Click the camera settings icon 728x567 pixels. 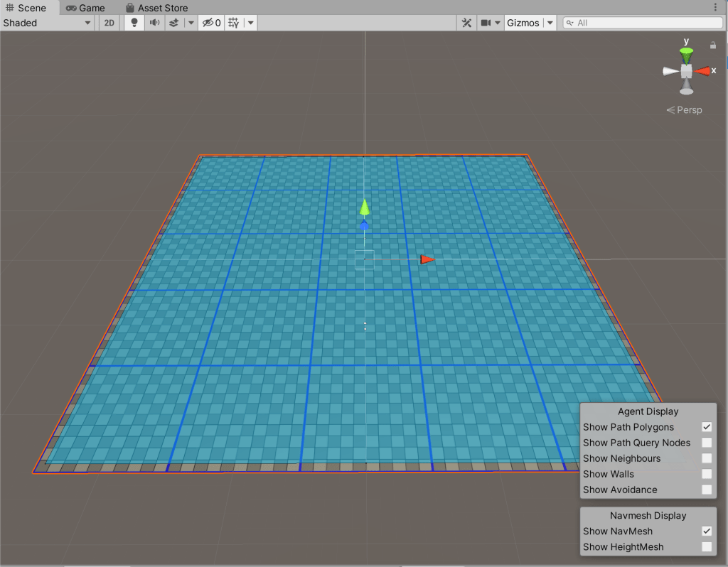tap(486, 22)
